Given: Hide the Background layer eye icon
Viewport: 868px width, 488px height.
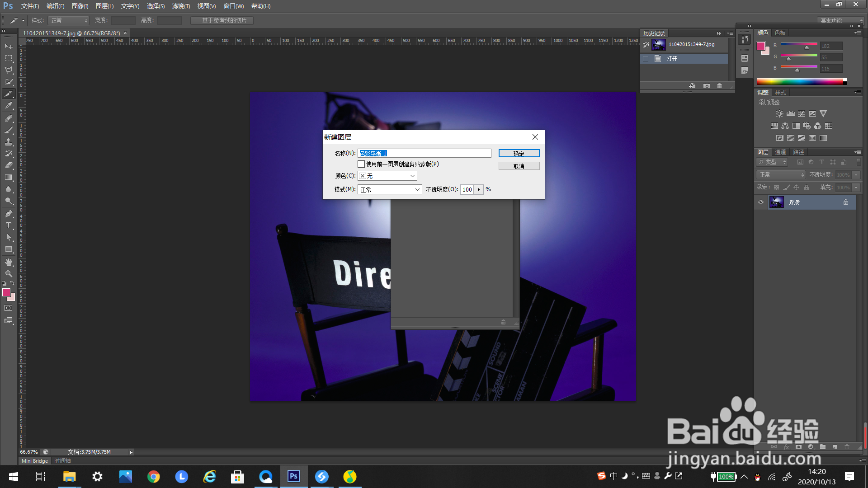Looking at the screenshot, I should pyautogui.click(x=761, y=202).
